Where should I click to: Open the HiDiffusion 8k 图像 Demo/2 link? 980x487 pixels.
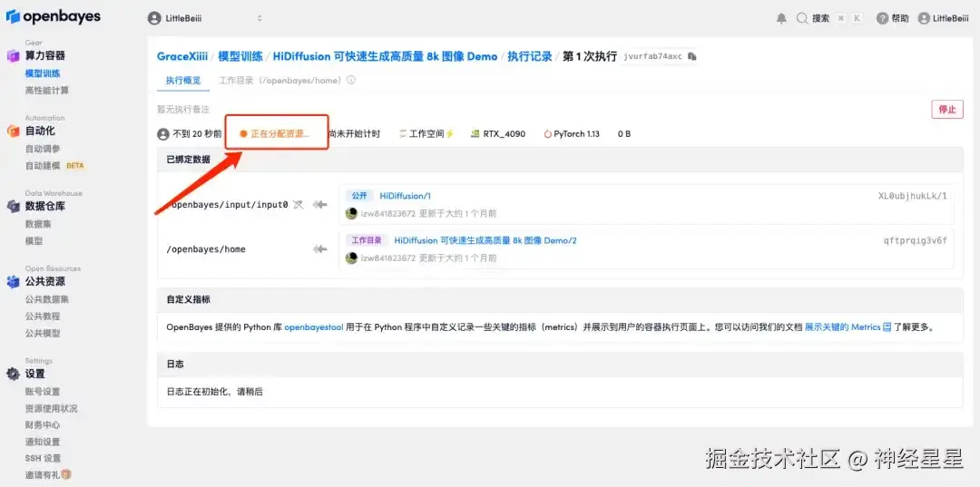pos(485,240)
